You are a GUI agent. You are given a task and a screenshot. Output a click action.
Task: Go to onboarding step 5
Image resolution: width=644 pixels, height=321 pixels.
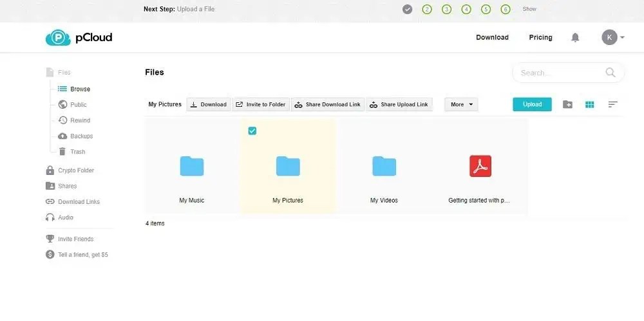point(486,9)
